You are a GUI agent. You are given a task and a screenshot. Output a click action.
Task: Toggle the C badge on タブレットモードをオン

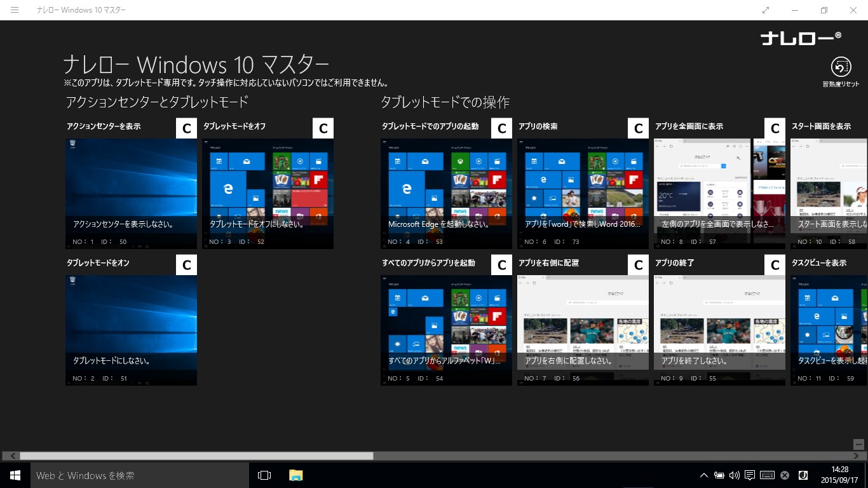coord(186,264)
